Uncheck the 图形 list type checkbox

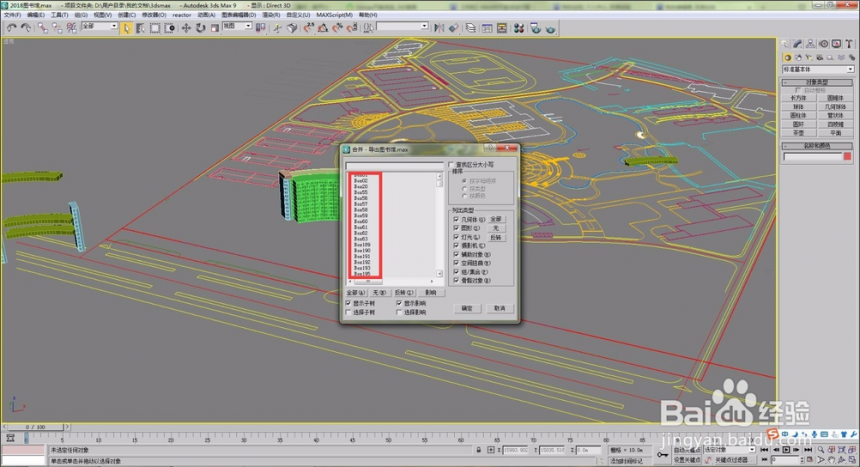click(x=456, y=228)
